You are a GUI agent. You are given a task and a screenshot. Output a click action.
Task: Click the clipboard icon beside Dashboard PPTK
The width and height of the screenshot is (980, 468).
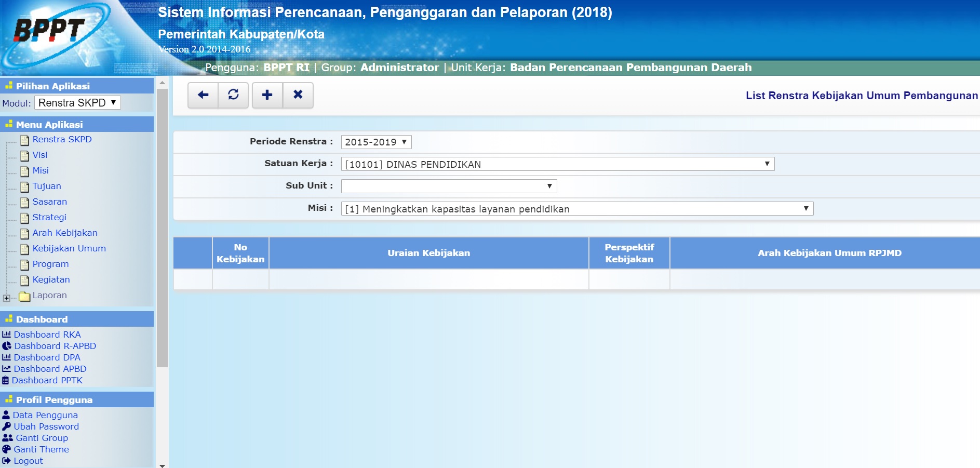point(6,380)
